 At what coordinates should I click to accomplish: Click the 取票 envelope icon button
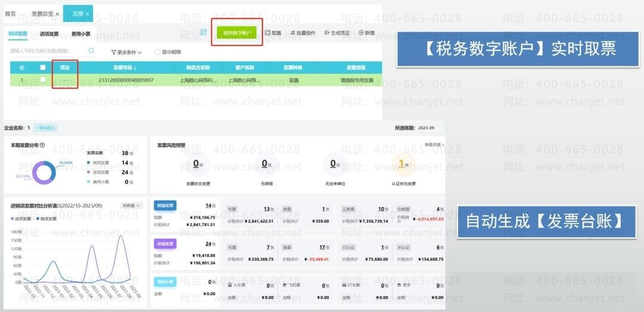[x=273, y=33]
